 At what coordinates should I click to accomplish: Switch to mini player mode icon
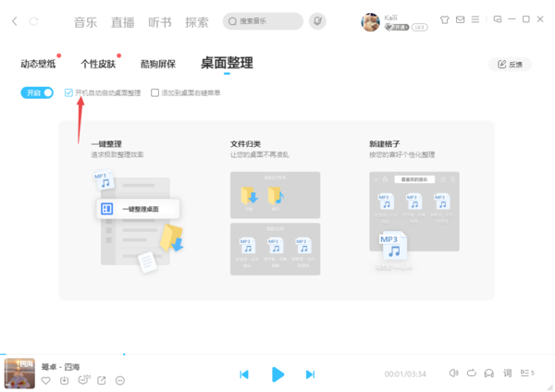click(498, 19)
